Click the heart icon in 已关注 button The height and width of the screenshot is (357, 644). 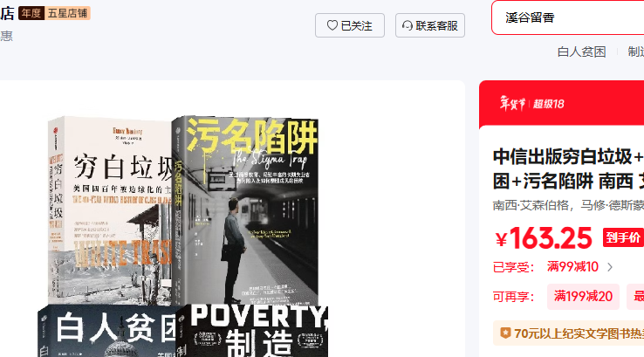(332, 25)
